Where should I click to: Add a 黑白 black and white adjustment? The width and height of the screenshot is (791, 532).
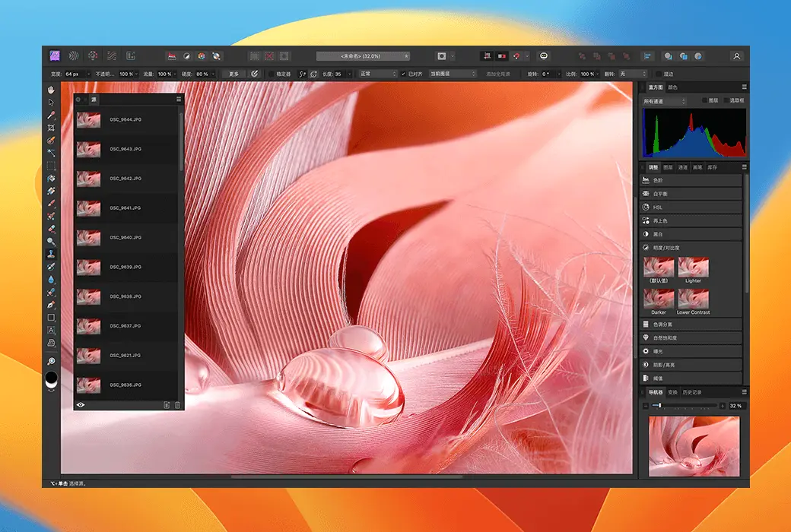(691, 235)
